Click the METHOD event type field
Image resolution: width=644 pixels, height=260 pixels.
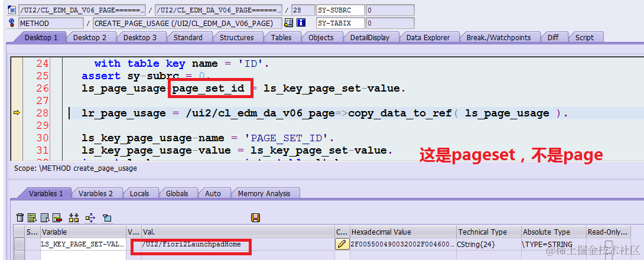[51, 24]
